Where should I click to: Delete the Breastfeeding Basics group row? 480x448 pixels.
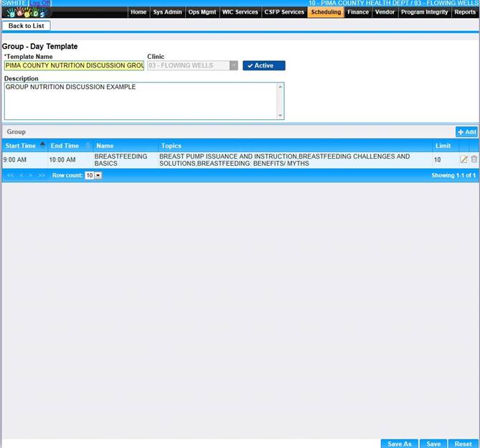pos(474,159)
